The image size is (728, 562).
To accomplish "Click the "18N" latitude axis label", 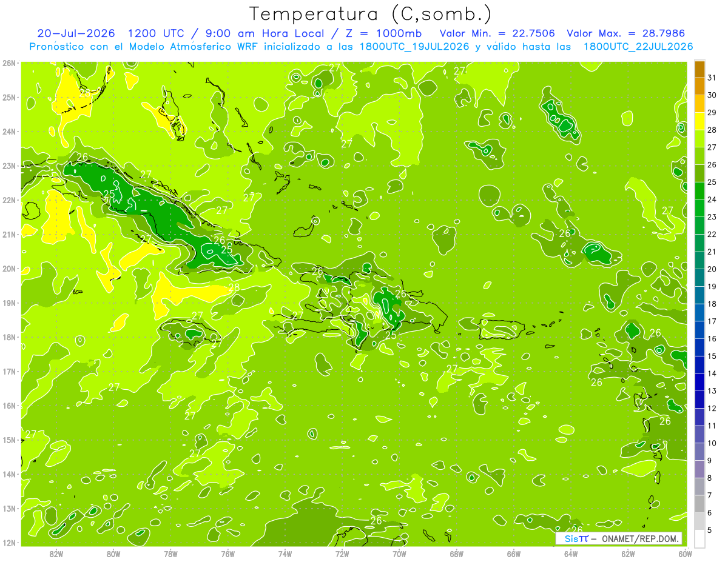I will pyautogui.click(x=9, y=337).
